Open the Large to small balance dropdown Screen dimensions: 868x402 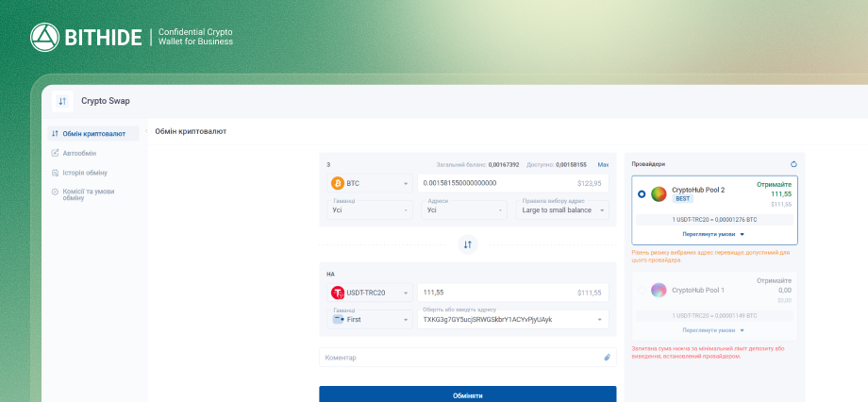click(x=562, y=209)
